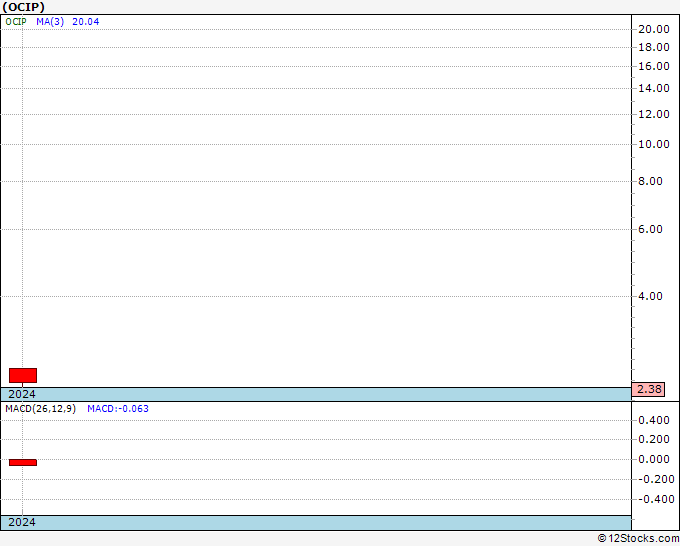Screen dimensions: 680x546
Task: Click the 10.00 price axis label
Action: point(654,144)
